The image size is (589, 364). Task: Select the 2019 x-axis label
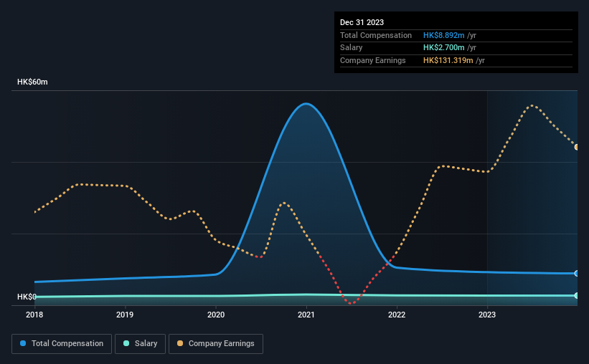point(125,315)
